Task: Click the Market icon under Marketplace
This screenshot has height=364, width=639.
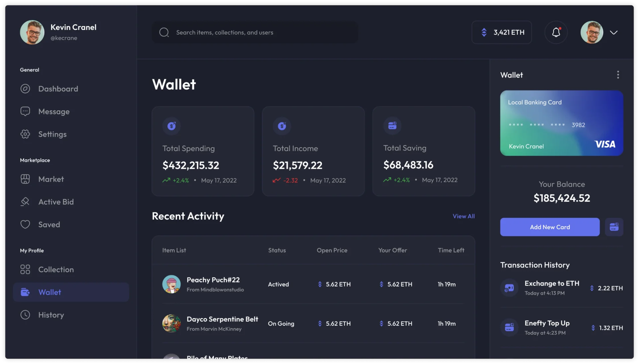Action: [26, 179]
